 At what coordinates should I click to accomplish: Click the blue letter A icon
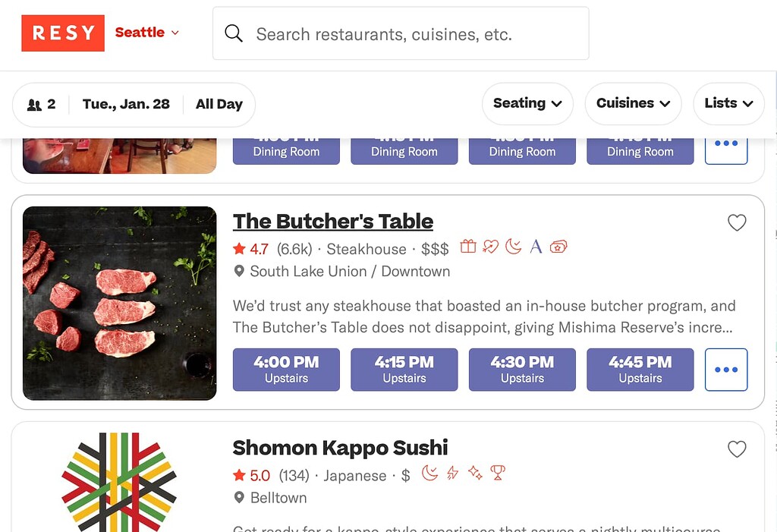(x=536, y=247)
